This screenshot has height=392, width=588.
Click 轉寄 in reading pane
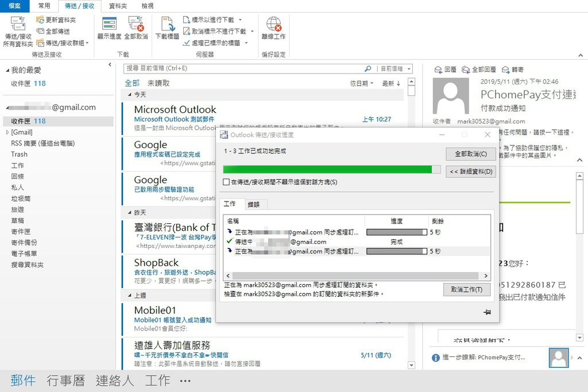[513, 69]
